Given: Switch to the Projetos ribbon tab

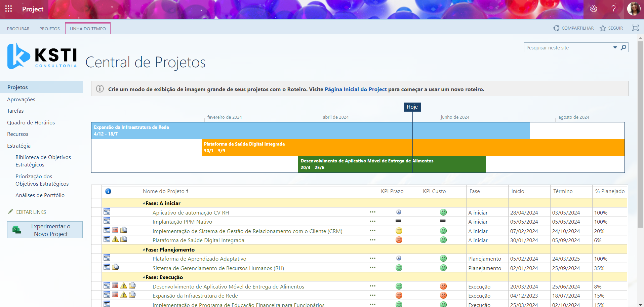Looking at the screenshot, I should coord(50,29).
